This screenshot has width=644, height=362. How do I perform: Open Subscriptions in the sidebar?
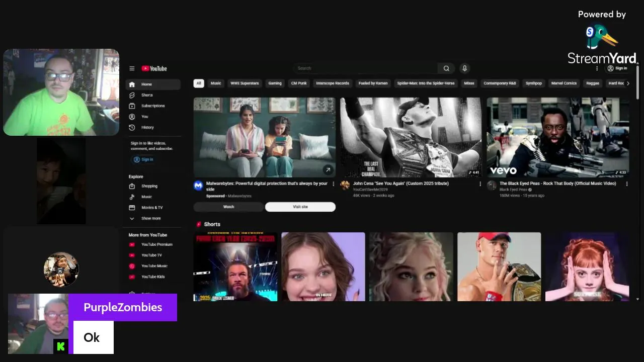point(153,106)
